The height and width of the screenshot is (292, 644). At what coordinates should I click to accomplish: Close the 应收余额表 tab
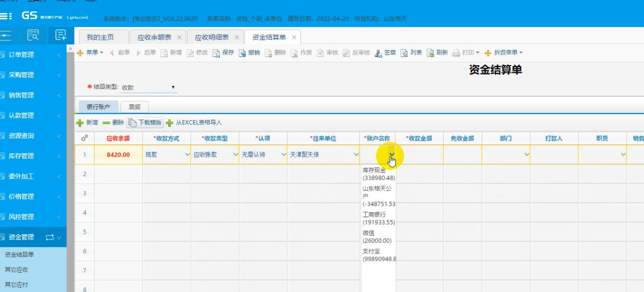coord(179,38)
